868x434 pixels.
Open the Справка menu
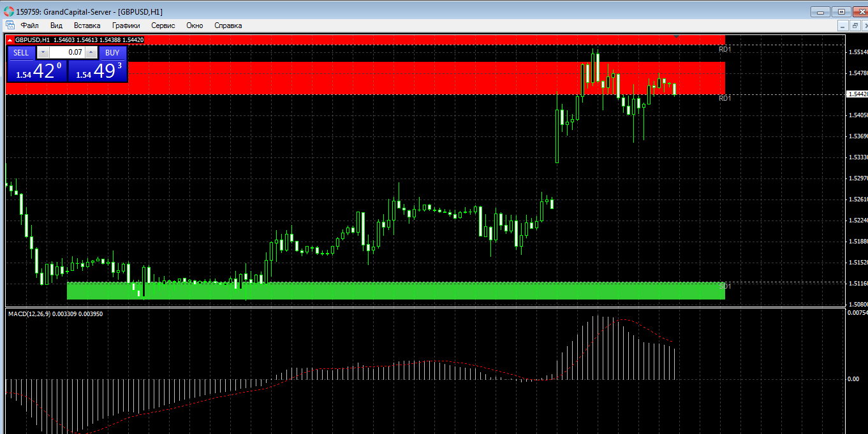click(228, 25)
